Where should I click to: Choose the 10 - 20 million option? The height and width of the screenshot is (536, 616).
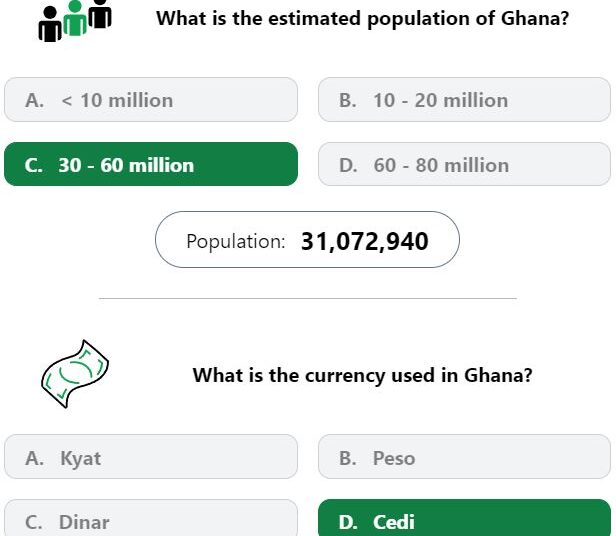click(x=464, y=100)
